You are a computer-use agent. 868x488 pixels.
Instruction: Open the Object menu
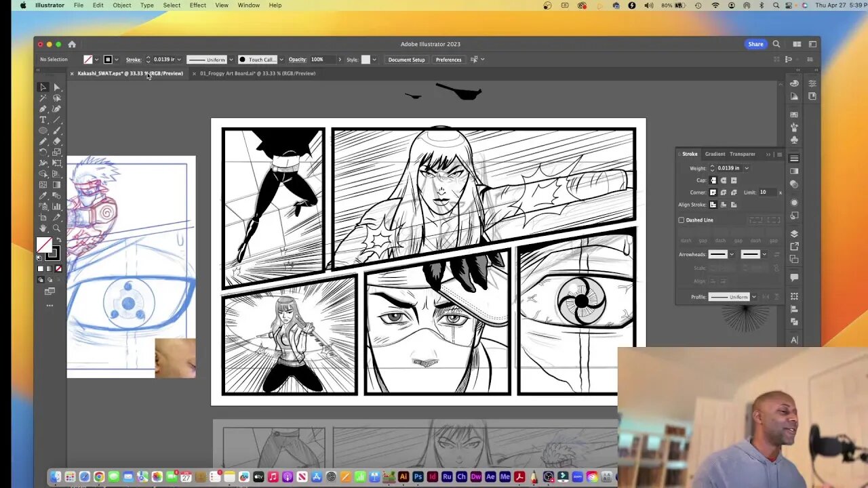coord(122,5)
